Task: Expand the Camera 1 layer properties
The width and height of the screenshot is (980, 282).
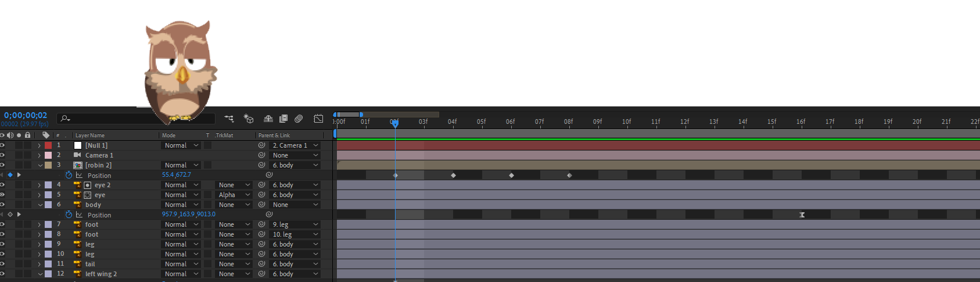Action: [40, 155]
